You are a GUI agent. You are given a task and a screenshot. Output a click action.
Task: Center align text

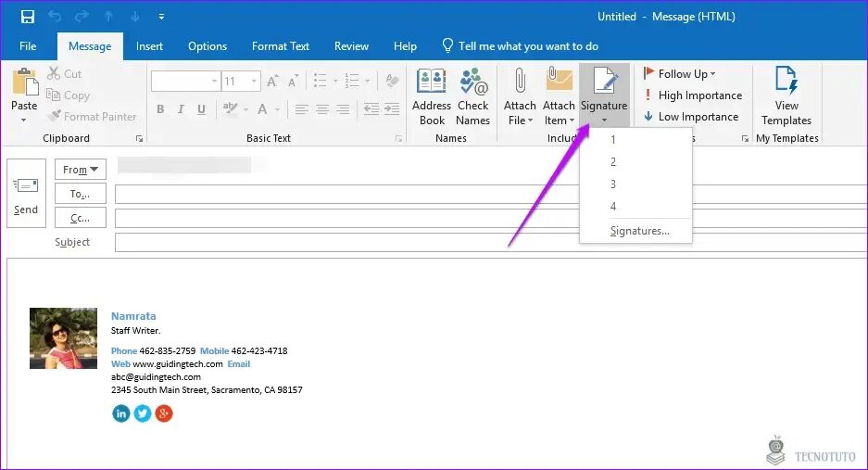click(x=322, y=109)
